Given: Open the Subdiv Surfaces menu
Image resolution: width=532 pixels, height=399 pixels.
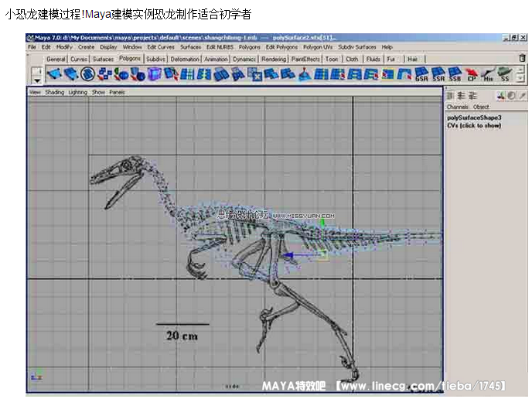Looking at the screenshot, I should (x=357, y=47).
